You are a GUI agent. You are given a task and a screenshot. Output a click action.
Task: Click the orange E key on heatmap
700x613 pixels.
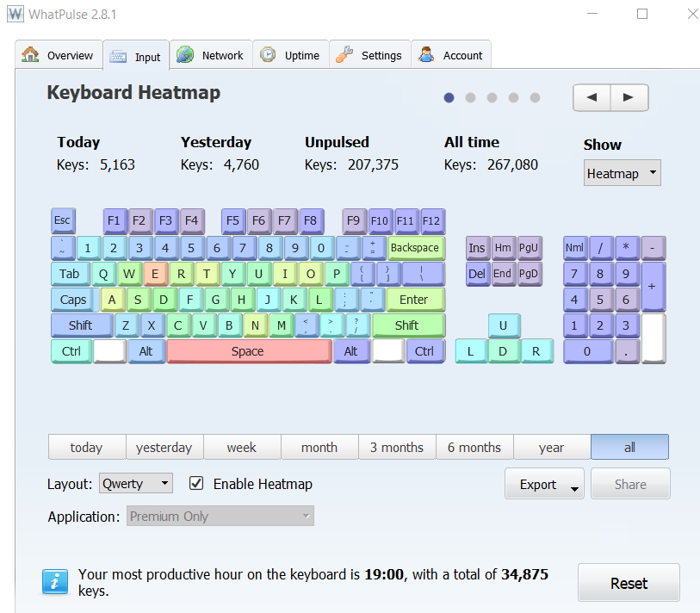point(155,274)
